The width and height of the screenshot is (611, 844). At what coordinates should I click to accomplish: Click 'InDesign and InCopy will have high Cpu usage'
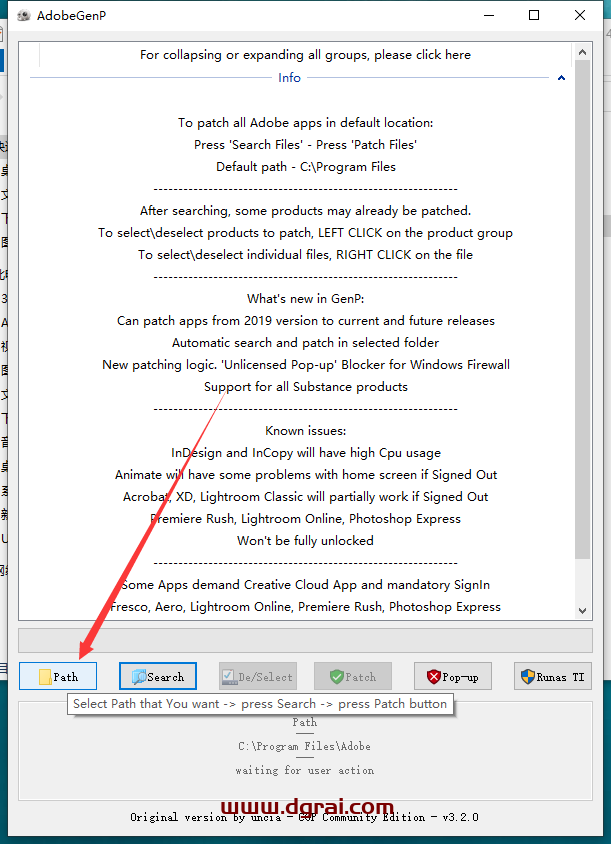coord(306,453)
